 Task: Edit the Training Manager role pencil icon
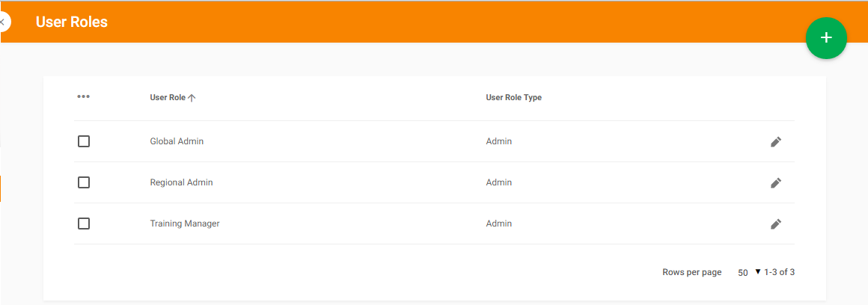(776, 224)
